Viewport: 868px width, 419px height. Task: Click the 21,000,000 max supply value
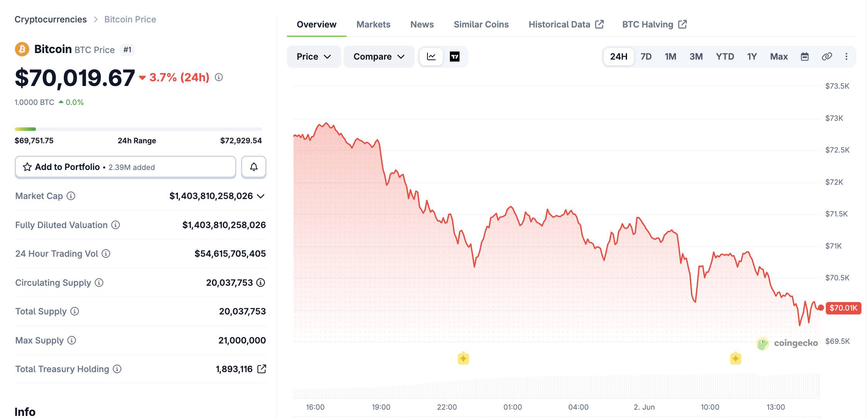pos(242,340)
